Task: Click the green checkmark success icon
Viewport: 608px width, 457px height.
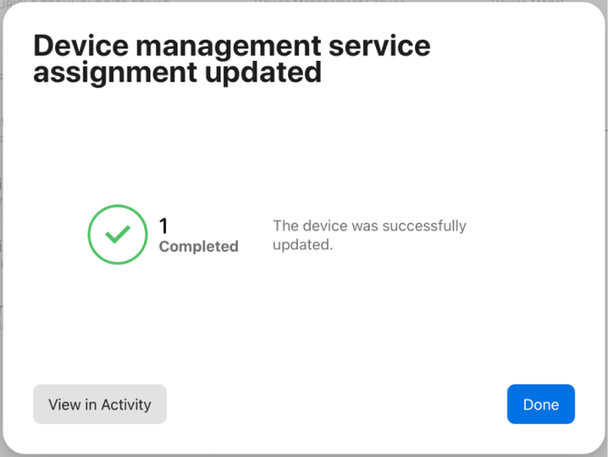Action: pos(118,235)
